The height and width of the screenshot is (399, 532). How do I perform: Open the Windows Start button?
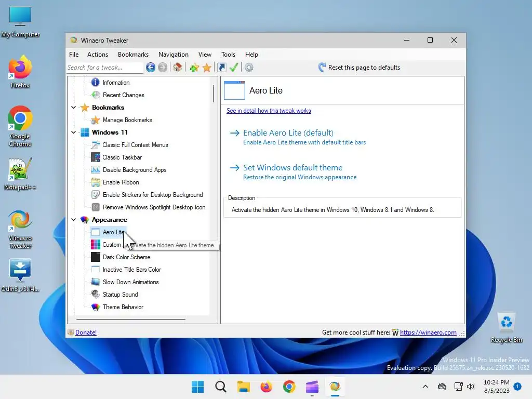click(198, 387)
